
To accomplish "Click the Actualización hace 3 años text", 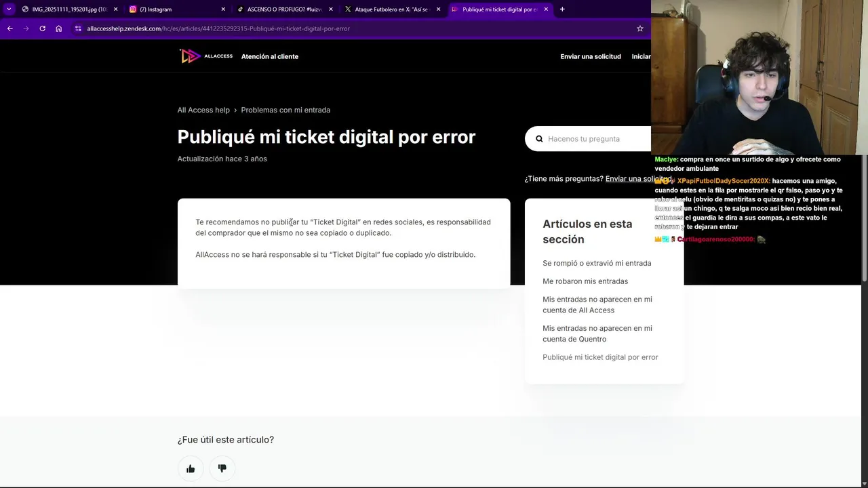I will click(222, 159).
